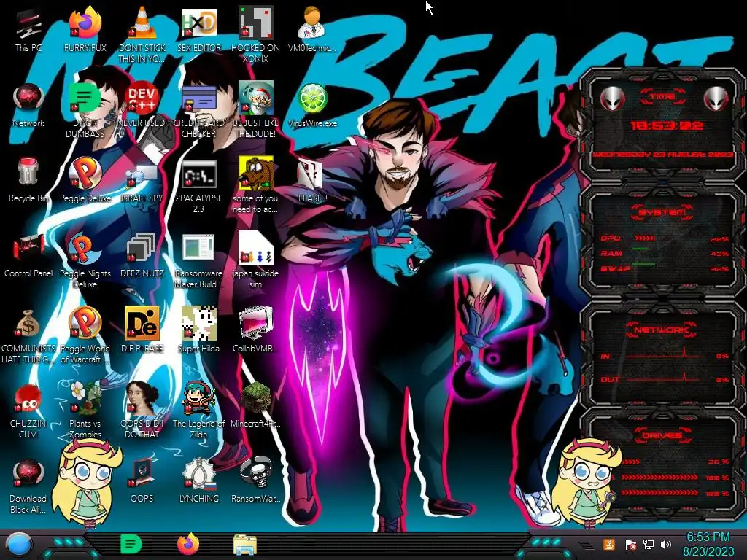Screen dimensions: 747x560
Task: Open the taskbar clock showing 6:53 PM
Action: (x=708, y=544)
